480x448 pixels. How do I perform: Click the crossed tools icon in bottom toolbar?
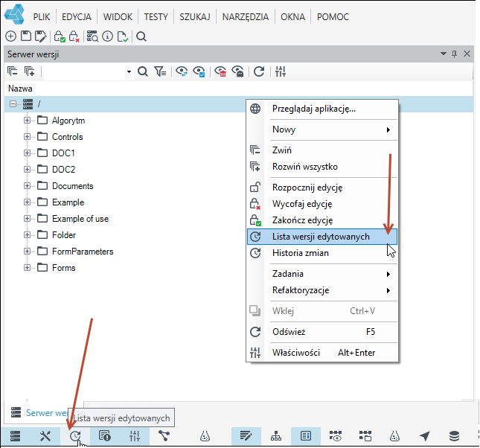click(x=45, y=436)
